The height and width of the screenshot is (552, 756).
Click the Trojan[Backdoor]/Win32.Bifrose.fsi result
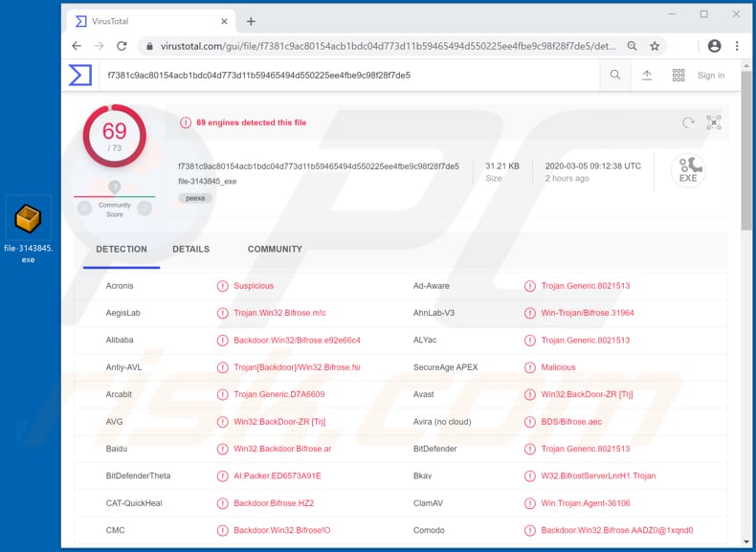point(297,367)
